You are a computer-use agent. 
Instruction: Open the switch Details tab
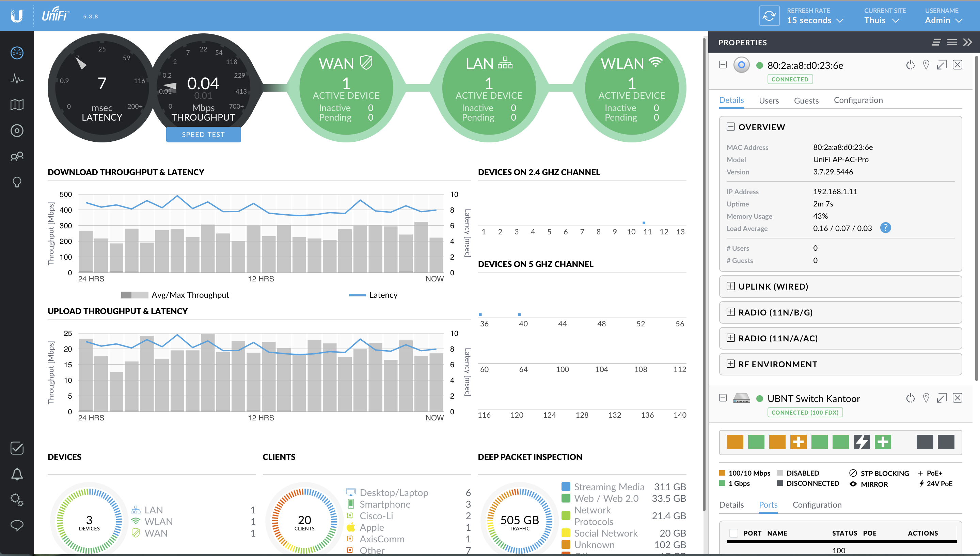point(731,505)
